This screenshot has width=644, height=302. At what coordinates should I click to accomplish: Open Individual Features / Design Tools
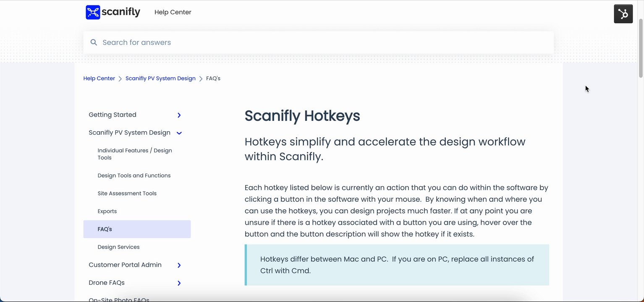pyautogui.click(x=135, y=154)
